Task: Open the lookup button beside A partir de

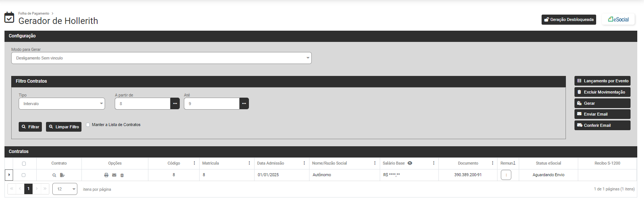Action: click(175, 104)
